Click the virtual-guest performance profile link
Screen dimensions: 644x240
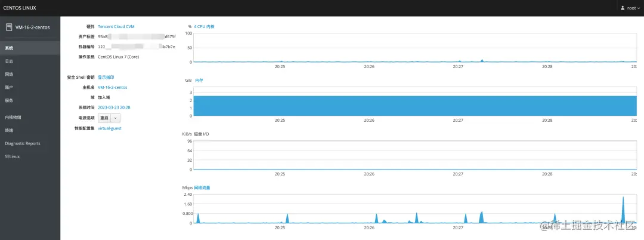[x=110, y=128]
